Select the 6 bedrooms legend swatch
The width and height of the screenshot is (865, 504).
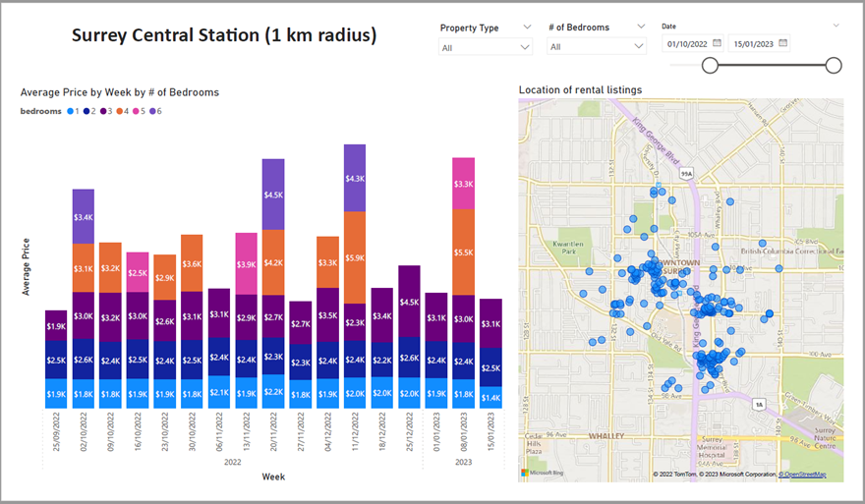coord(152,111)
